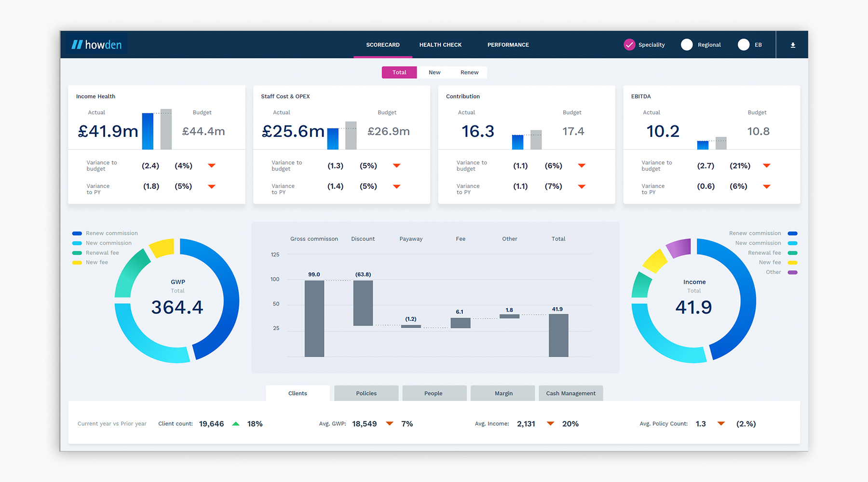Switch to the Renew view toggle
868x482 pixels.
(469, 72)
